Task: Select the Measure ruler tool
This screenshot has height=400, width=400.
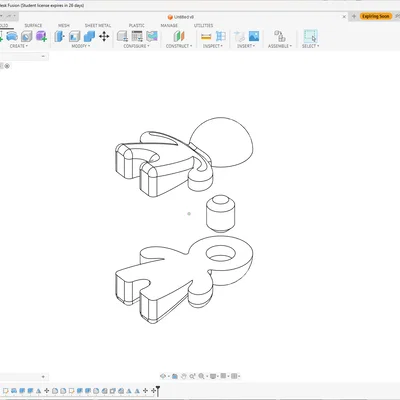Action: click(x=206, y=36)
